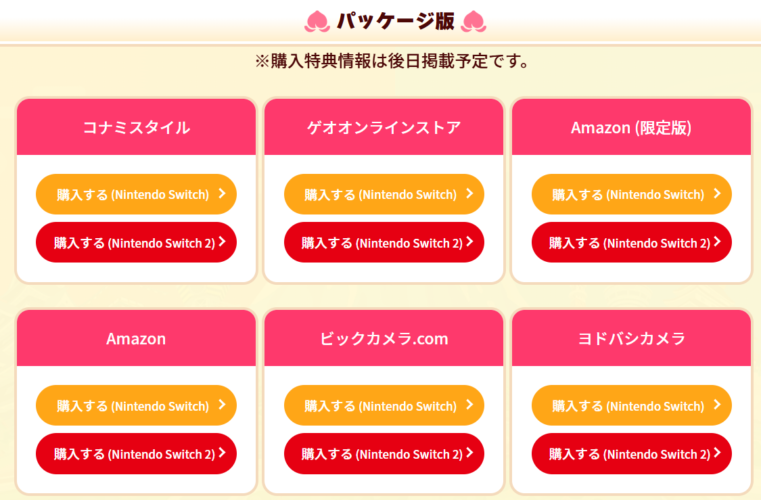This screenshot has height=500, width=761.
Task: Click the Amazon (限定版) card header
Action: [x=631, y=127]
